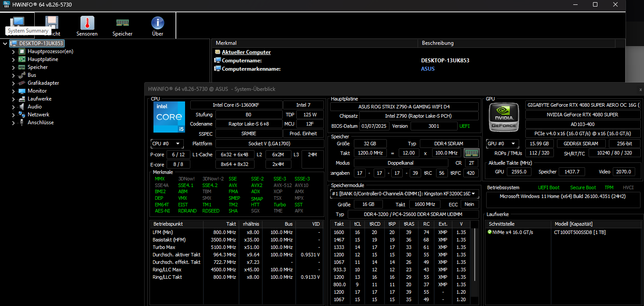Open the CPU #0 selector dropdown
Viewport: 644px width, 306px height.
tap(167, 144)
